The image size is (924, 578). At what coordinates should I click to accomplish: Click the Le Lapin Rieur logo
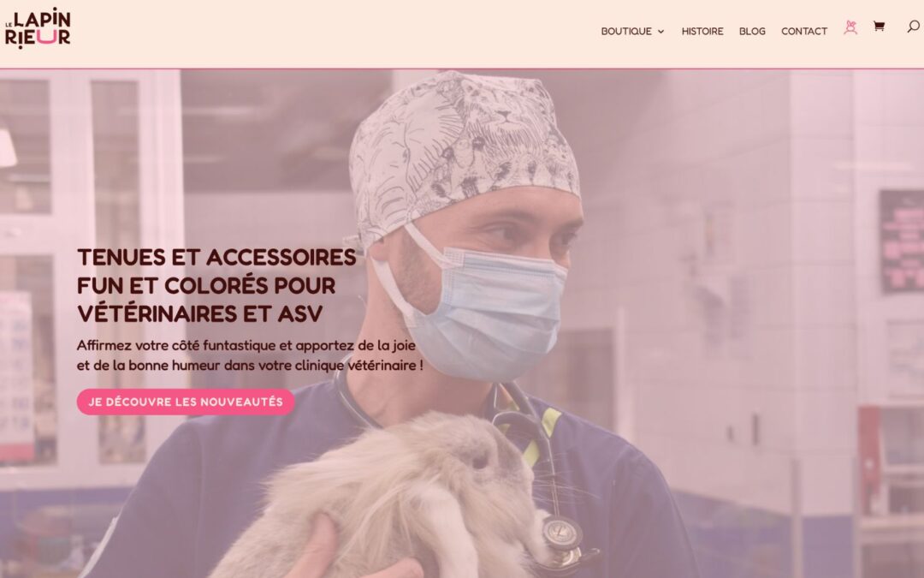[x=38, y=28]
